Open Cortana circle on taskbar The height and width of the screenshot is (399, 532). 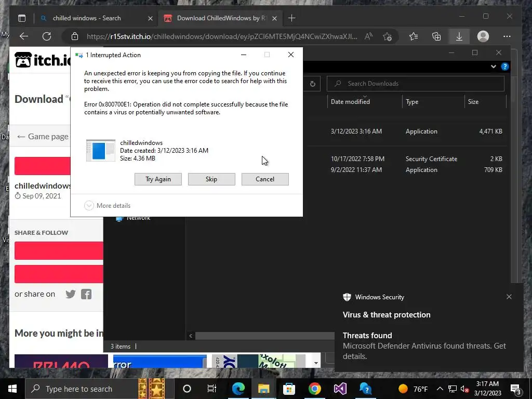[x=187, y=389]
